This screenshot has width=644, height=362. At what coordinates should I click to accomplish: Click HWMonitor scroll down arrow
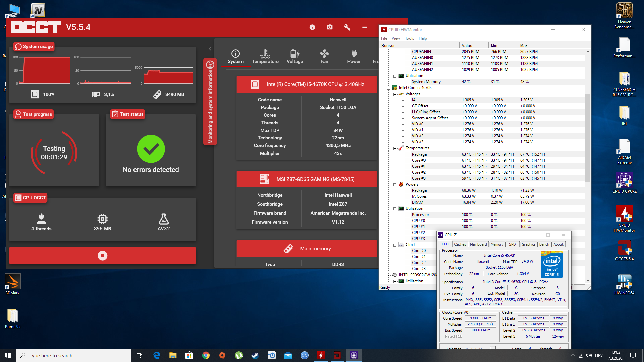(588, 280)
